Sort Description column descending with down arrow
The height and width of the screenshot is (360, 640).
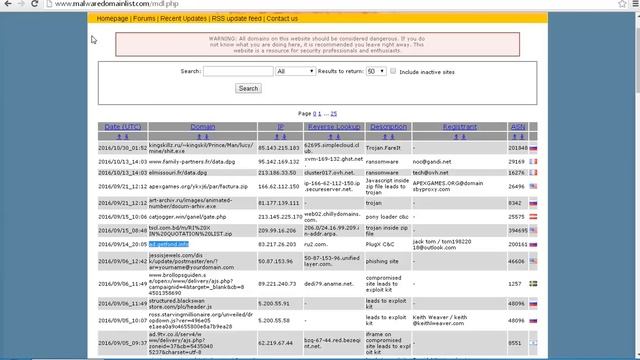pyautogui.click(x=392, y=137)
